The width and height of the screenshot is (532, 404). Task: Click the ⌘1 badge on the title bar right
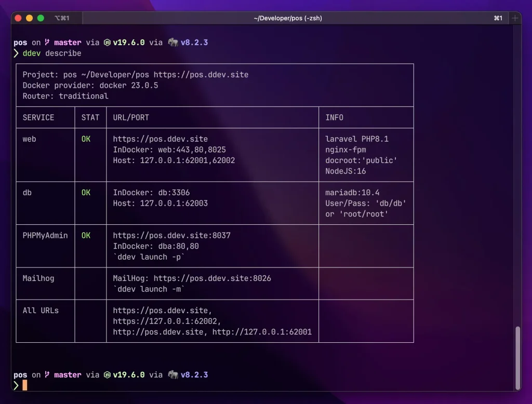click(x=497, y=18)
